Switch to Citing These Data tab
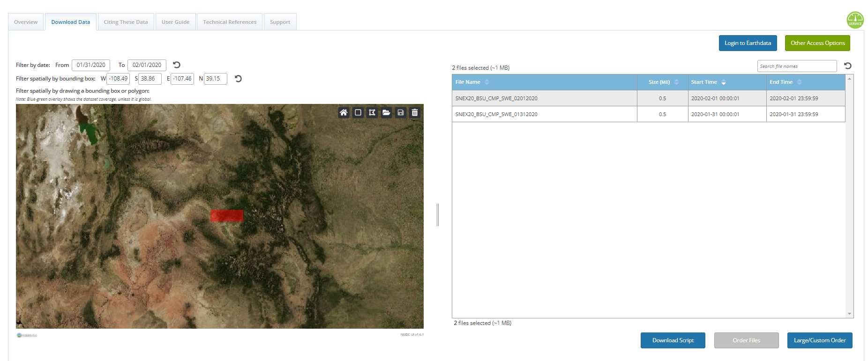This screenshot has width=868, height=361. point(126,22)
